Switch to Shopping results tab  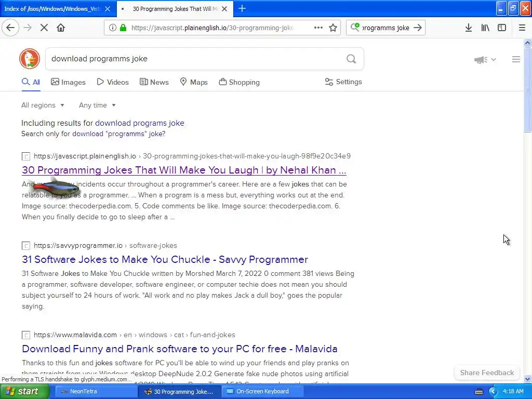click(239, 82)
